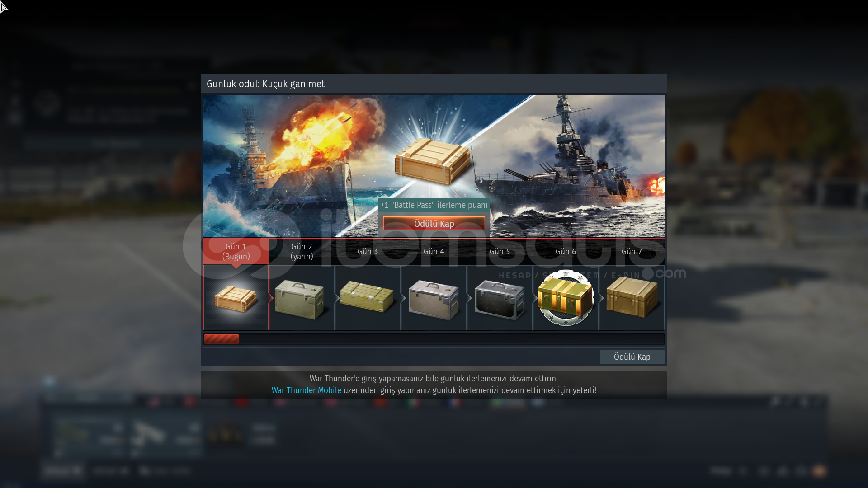Open the Gün 1 (Bugün) tab
Image resolution: width=868 pixels, height=488 pixels.
click(236, 252)
